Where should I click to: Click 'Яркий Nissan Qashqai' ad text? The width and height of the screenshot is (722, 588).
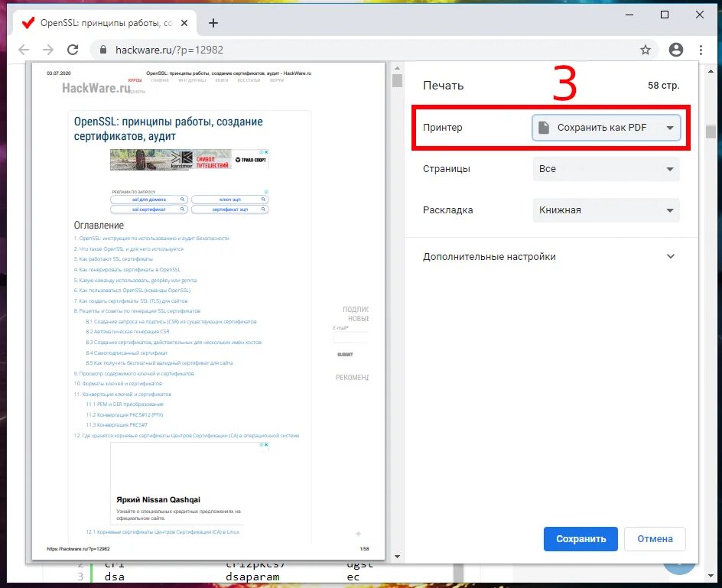point(158,499)
